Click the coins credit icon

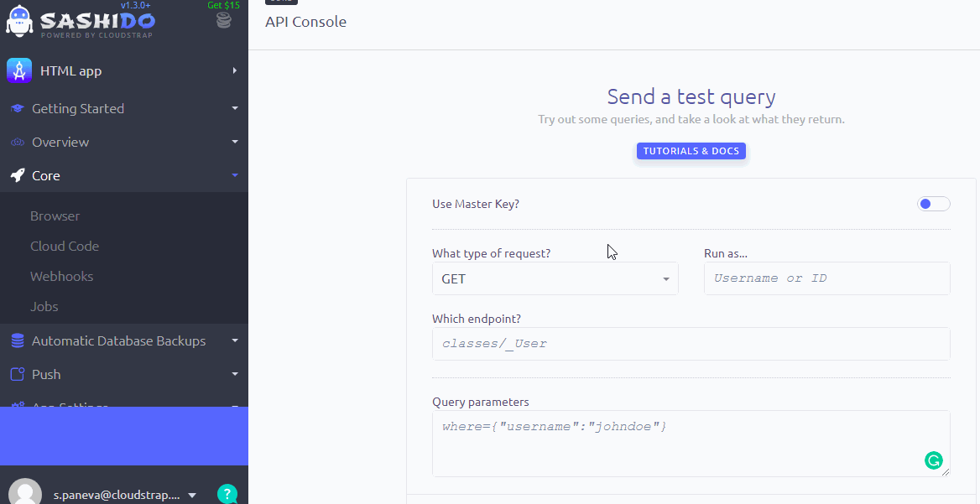[224, 21]
